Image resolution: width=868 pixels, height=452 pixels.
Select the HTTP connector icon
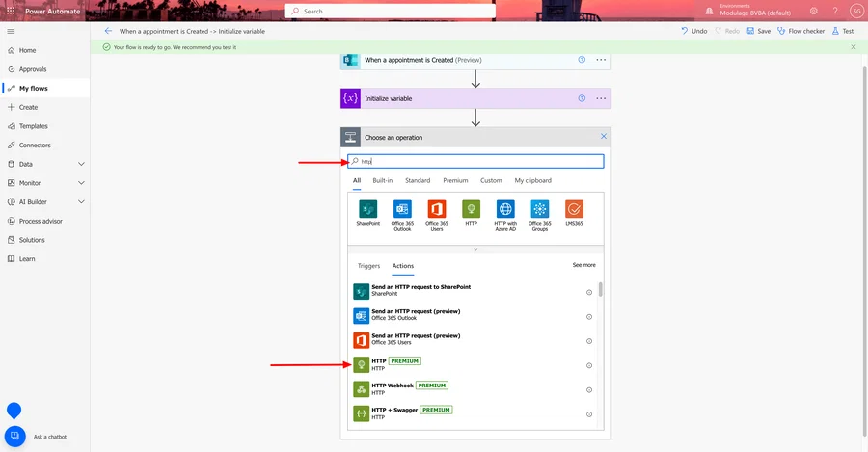coord(471,209)
